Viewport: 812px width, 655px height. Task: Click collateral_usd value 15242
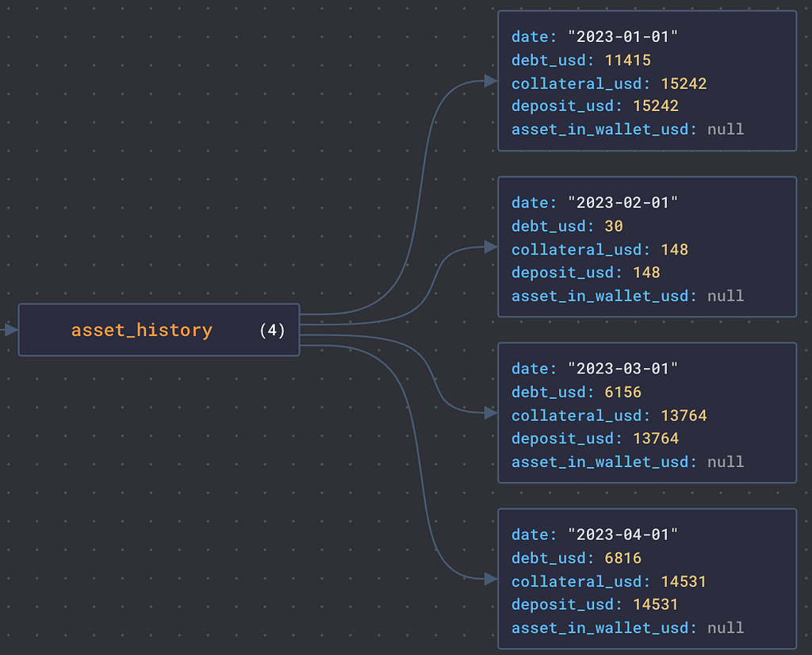684,83
